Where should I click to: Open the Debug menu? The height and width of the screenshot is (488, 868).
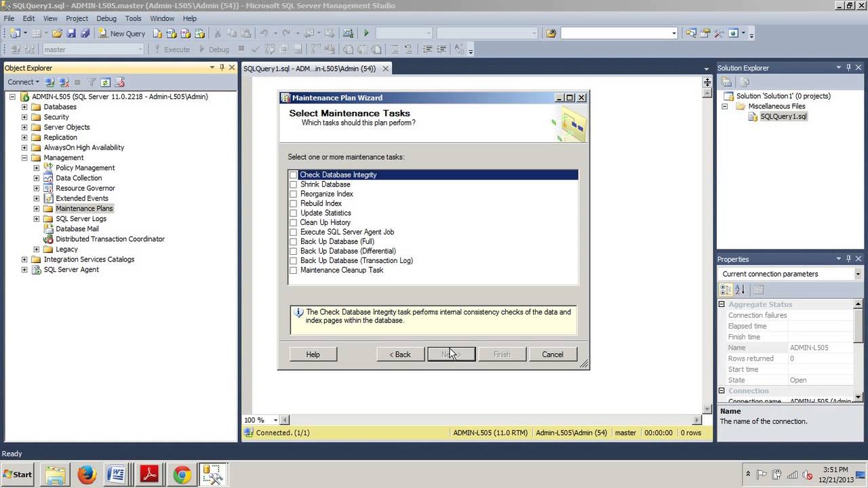pyautogui.click(x=106, y=18)
